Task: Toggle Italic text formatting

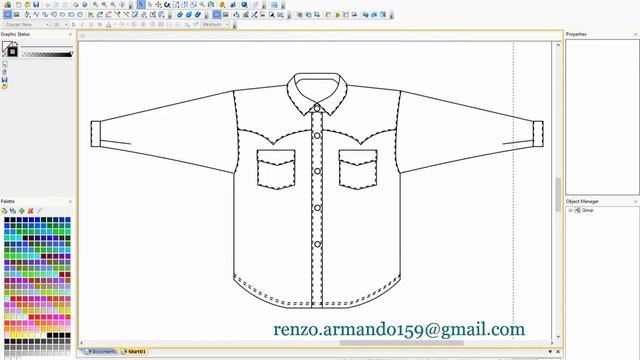Action: point(82,24)
